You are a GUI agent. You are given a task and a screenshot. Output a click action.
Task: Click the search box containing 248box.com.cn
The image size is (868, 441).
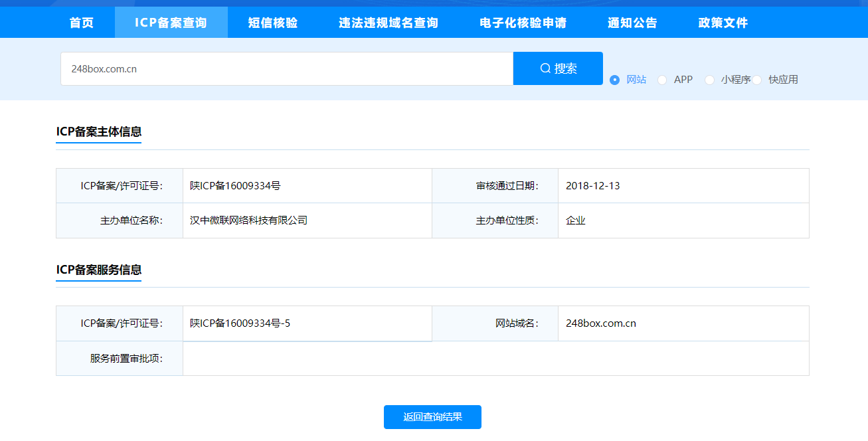point(287,68)
